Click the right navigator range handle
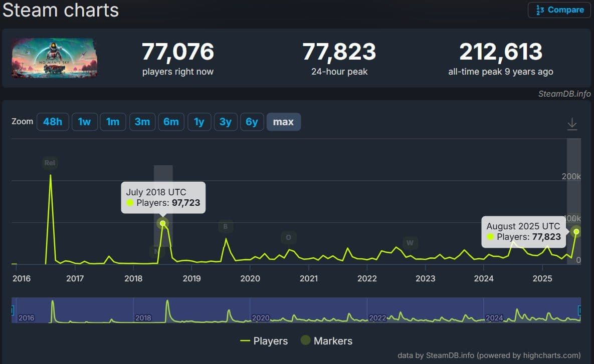This screenshot has height=364, width=594. coord(579,310)
